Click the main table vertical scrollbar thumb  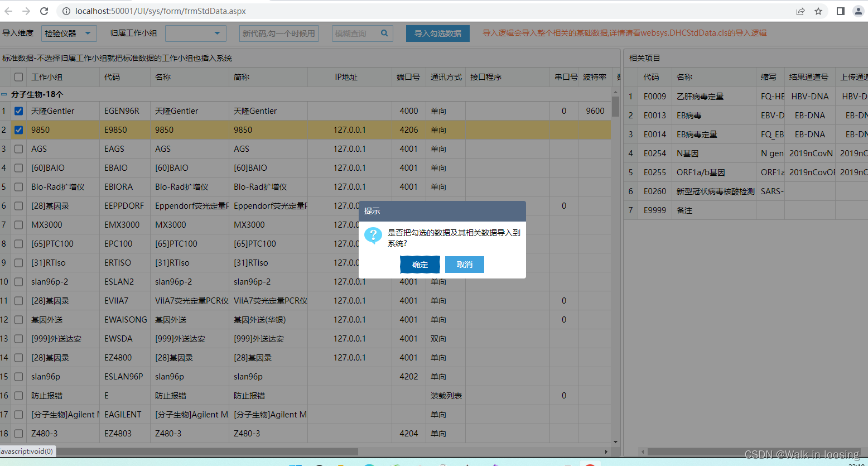615,106
